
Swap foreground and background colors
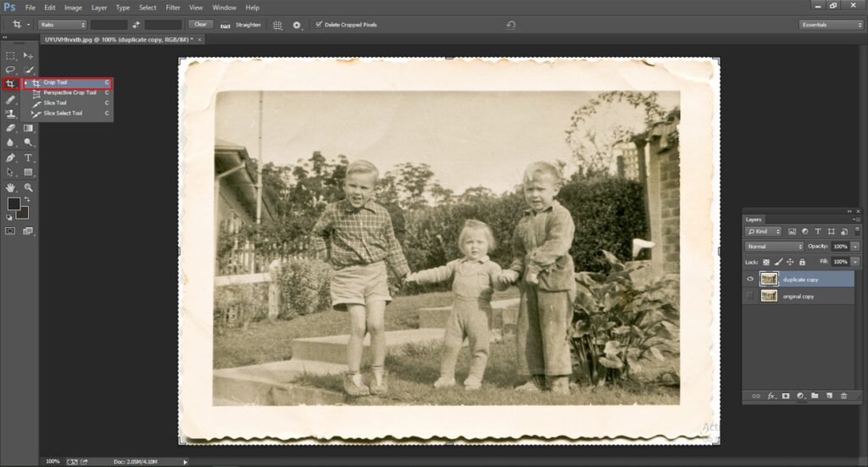26,199
